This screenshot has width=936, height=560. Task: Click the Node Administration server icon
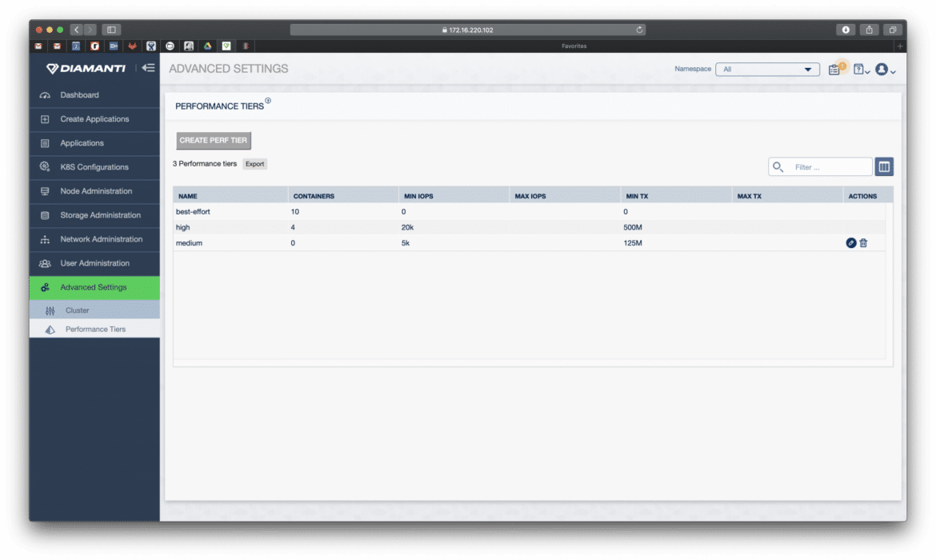(45, 191)
